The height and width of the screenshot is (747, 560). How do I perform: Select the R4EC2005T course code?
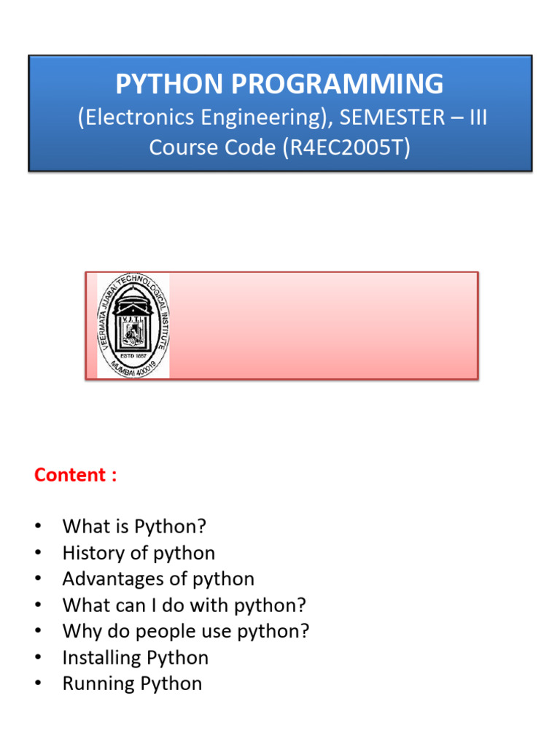346,147
